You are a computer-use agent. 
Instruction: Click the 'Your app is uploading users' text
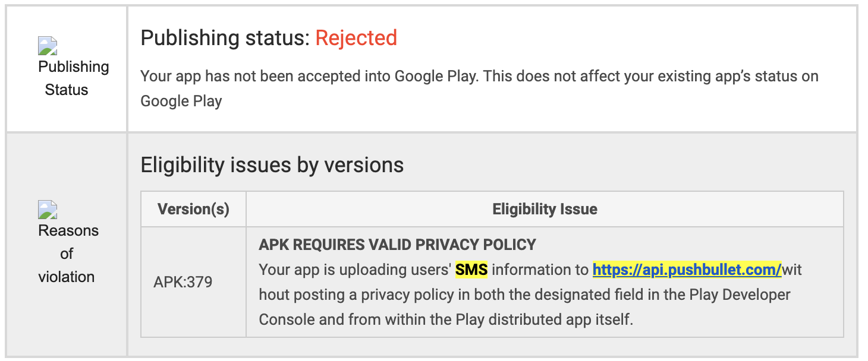[x=355, y=270]
